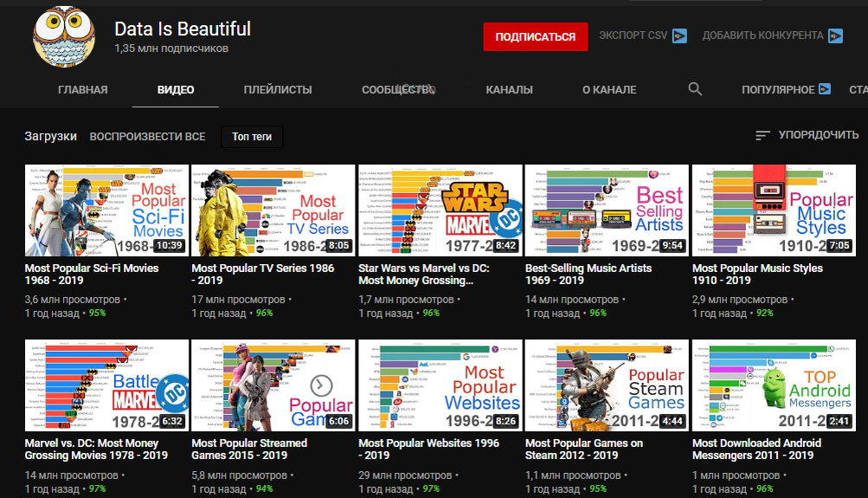Switch to the Главная tab

pos(82,90)
